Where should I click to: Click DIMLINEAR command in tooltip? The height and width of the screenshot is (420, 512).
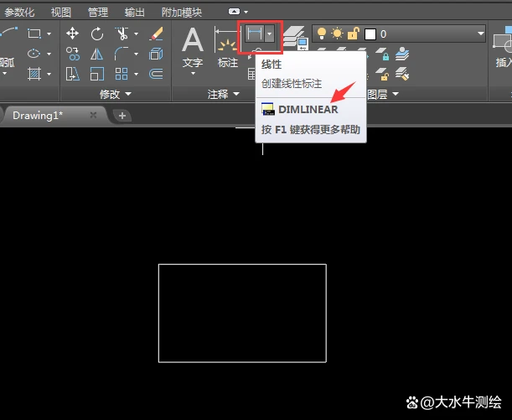pyautogui.click(x=308, y=110)
